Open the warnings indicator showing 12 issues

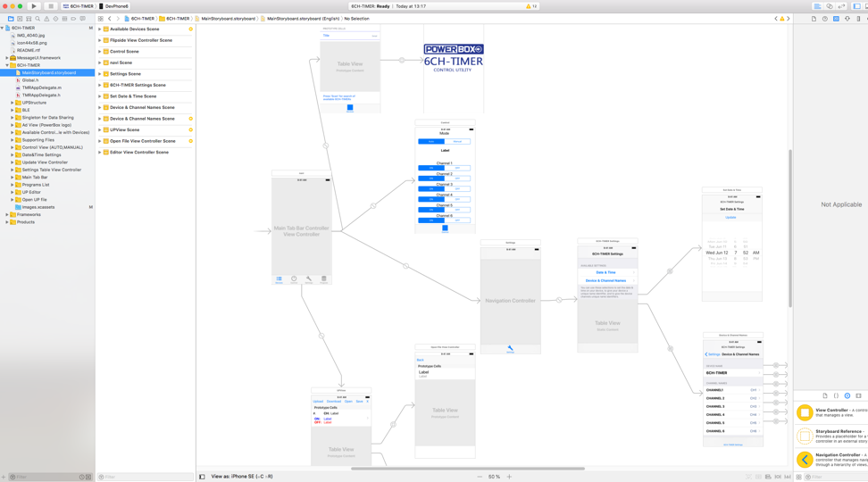pyautogui.click(x=531, y=6)
